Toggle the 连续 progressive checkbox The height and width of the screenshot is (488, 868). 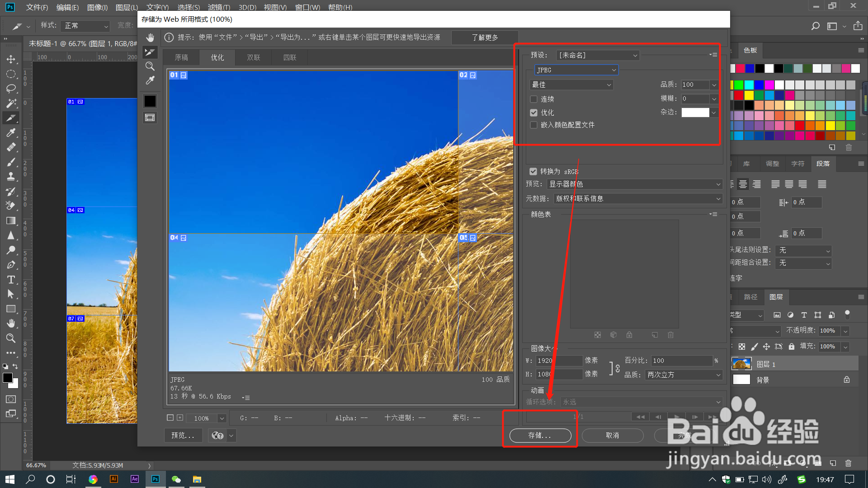[x=533, y=99]
